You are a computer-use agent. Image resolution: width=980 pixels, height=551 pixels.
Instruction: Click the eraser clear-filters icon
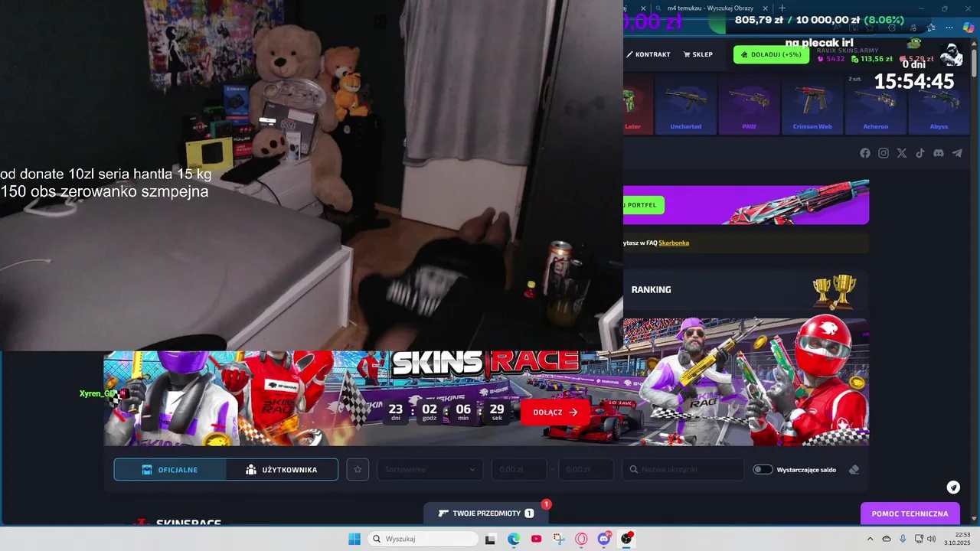point(854,469)
